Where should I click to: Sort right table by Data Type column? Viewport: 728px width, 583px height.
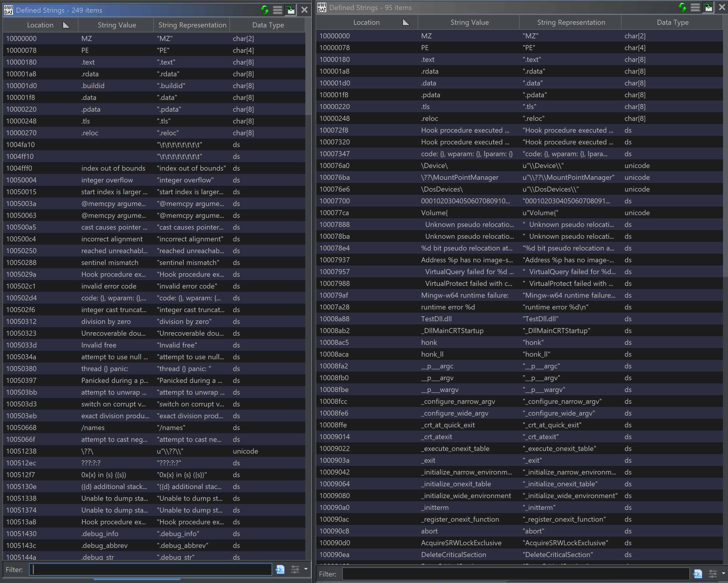pyautogui.click(x=673, y=22)
